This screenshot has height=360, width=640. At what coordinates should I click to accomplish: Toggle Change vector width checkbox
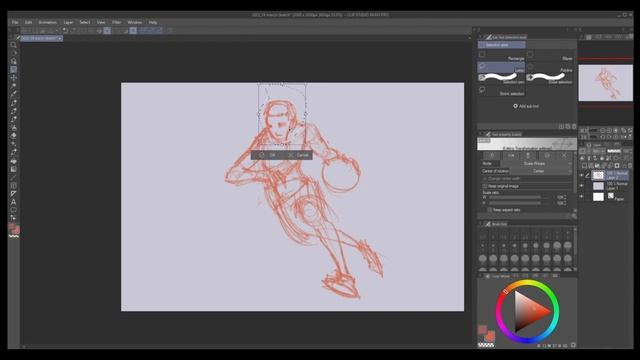pos(485,178)
